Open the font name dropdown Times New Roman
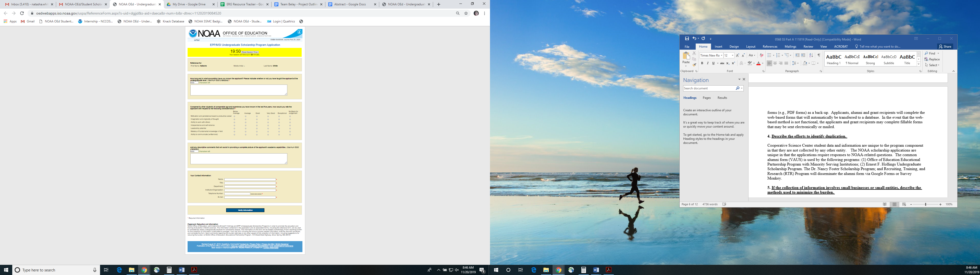 (721, 56)
